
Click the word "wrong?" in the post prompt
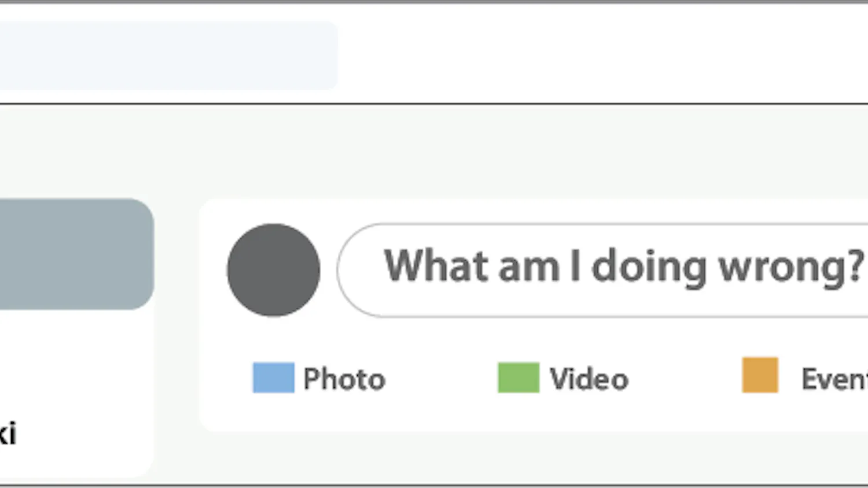pos(790,267)
